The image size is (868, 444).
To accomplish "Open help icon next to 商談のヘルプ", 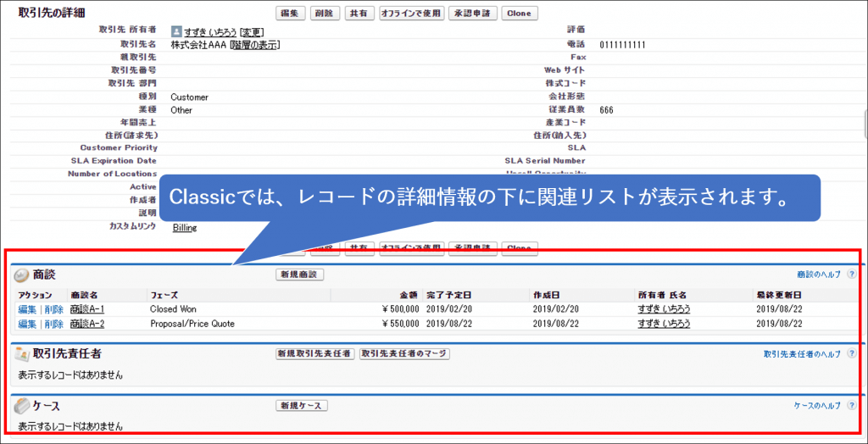I will tap(851, 274).
